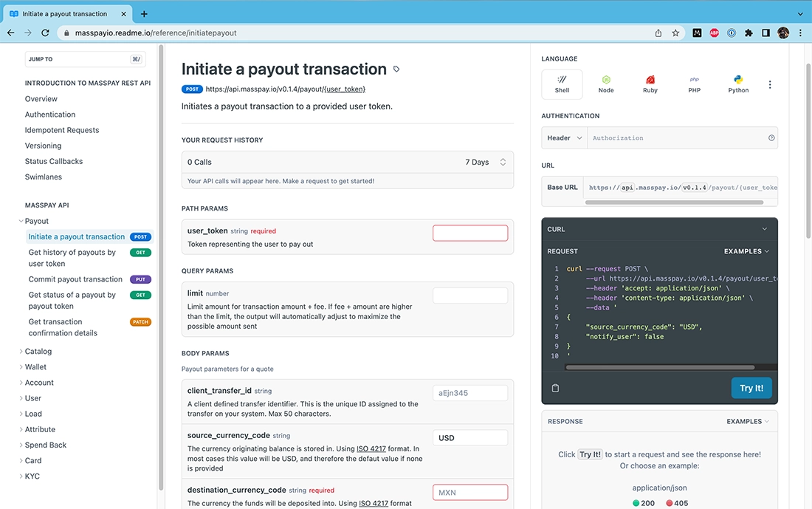Open the Overview page
The width and height of the screenshot is (812, 509).
click(x=41, y=99)
